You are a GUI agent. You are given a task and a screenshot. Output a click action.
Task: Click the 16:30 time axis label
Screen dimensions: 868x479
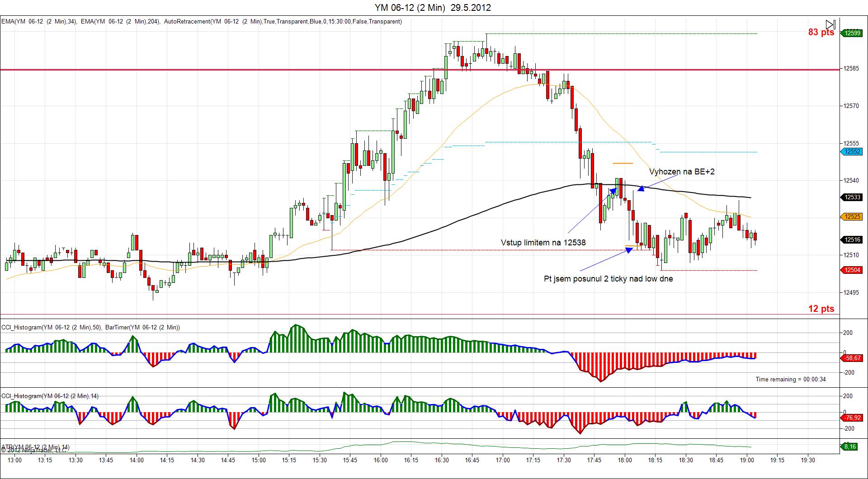442,460
